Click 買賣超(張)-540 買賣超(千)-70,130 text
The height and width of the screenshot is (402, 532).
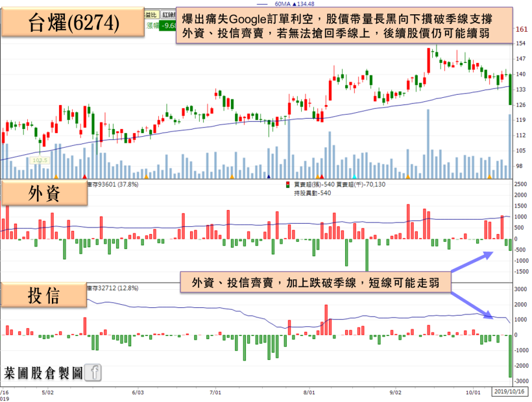339,184
